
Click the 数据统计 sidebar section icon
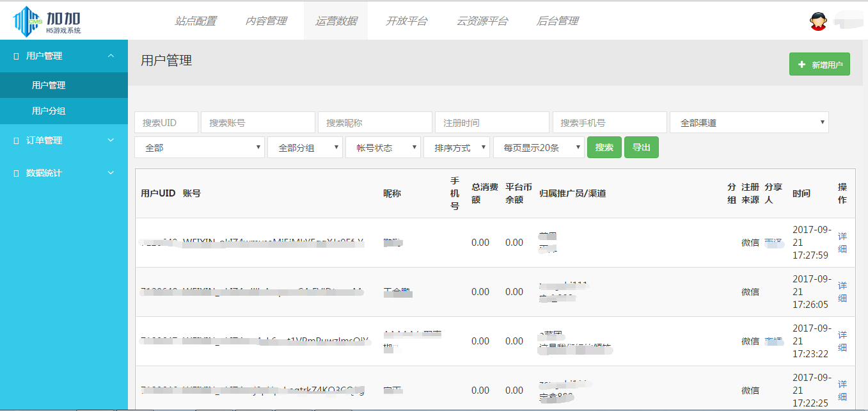15,172
